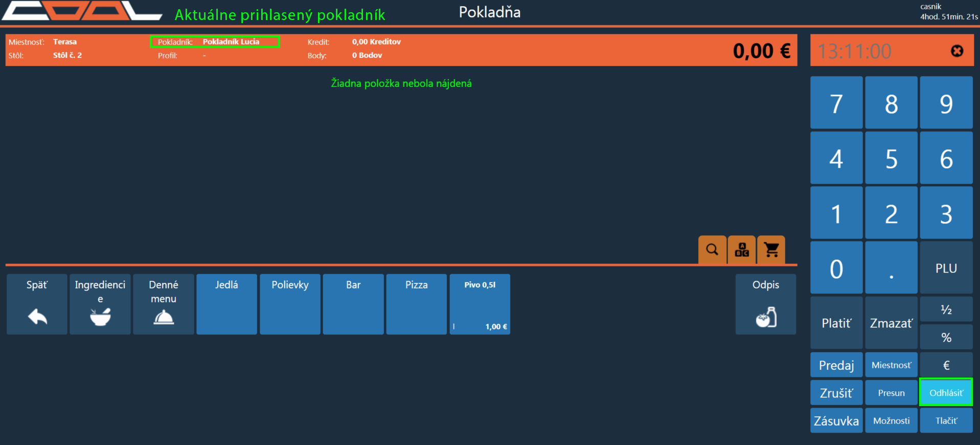
Task: Go back with the Späť arrow
Action: 37,304
